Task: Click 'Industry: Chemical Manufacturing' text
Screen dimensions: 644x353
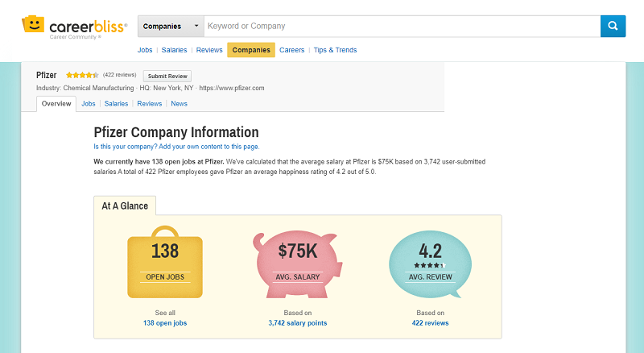Action: [85, 88]
